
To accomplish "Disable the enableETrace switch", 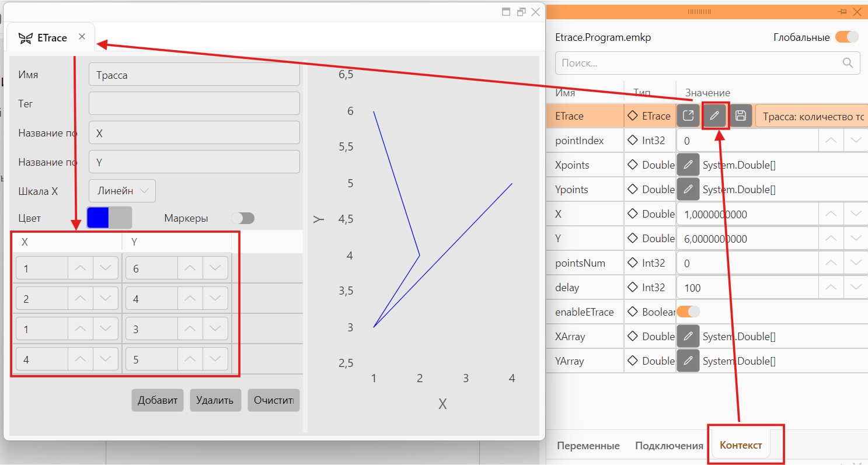I will (x=688, y=312).
